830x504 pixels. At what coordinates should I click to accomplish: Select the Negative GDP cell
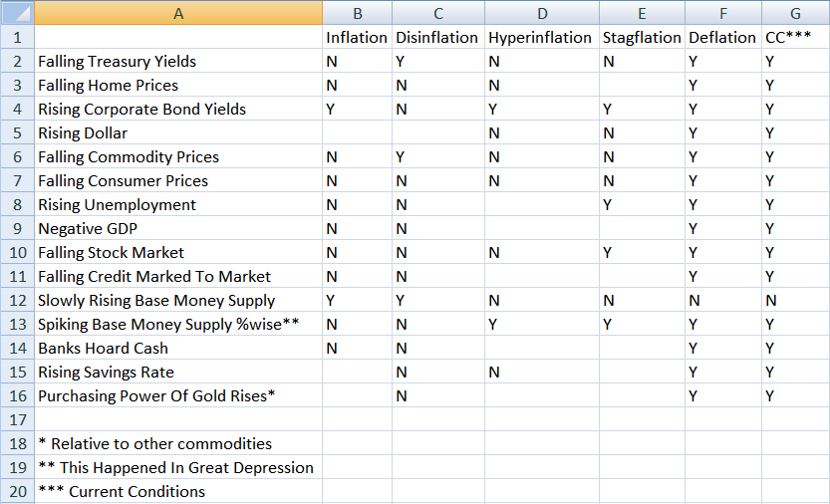click(178, 229)
